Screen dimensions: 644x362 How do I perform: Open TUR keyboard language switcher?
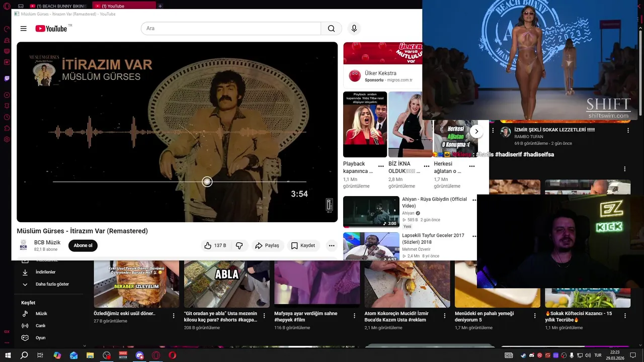point(598,355)
